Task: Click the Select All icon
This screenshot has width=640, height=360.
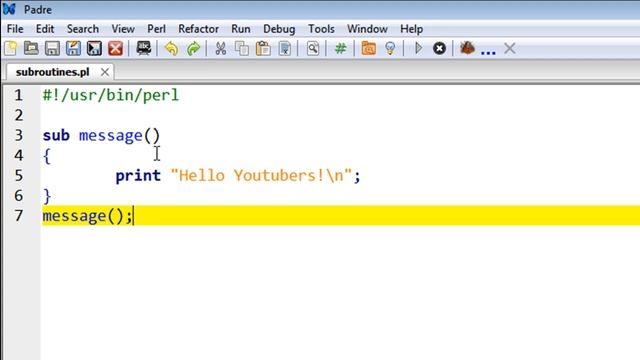Action: 285,49
